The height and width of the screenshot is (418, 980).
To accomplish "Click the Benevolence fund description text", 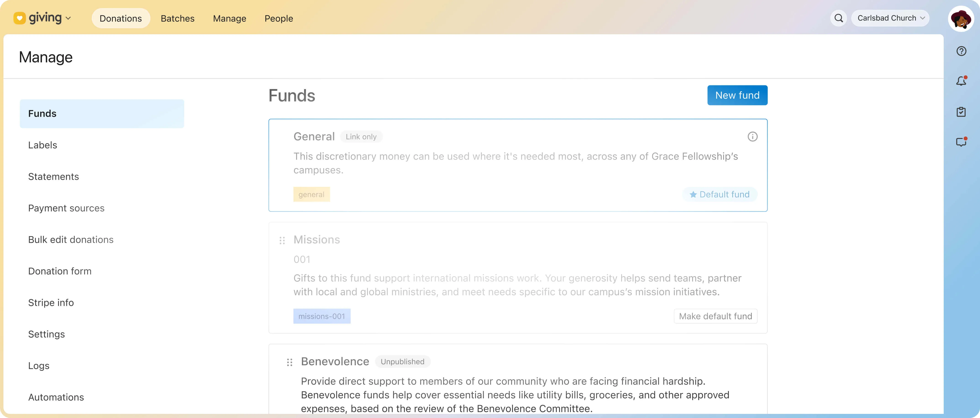I will point(515,395).
